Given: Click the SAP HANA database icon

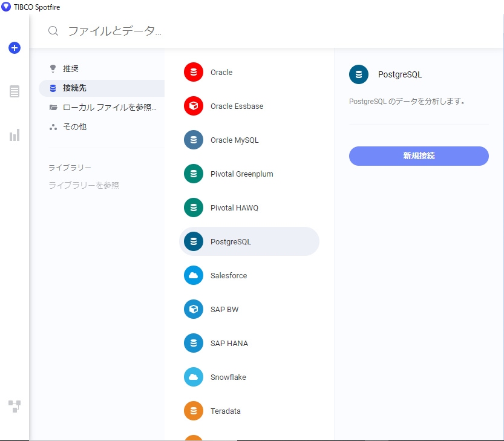Looking at the screenshot, I should pyautogui.click(x=194, y=343).
